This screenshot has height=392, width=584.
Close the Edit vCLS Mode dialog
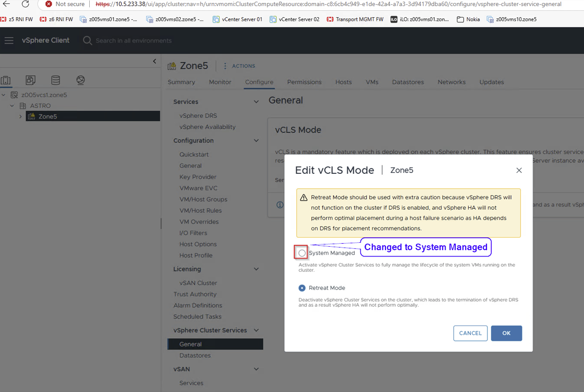519,170
